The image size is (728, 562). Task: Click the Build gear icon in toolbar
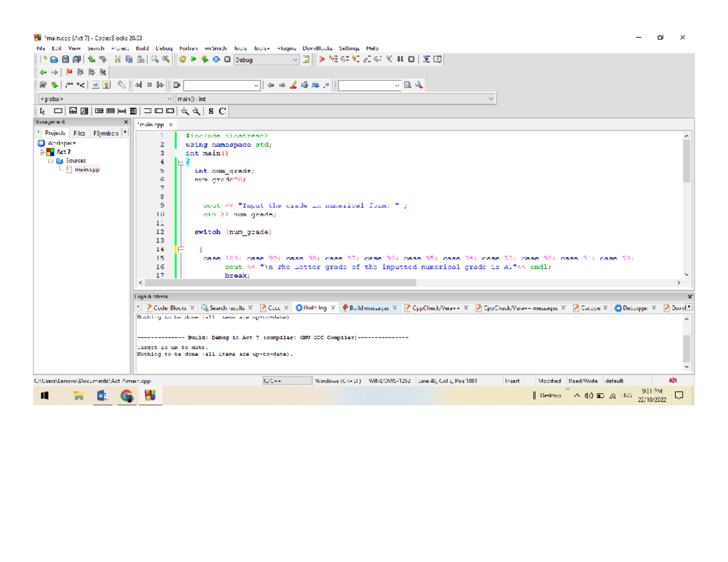point(183,59)
